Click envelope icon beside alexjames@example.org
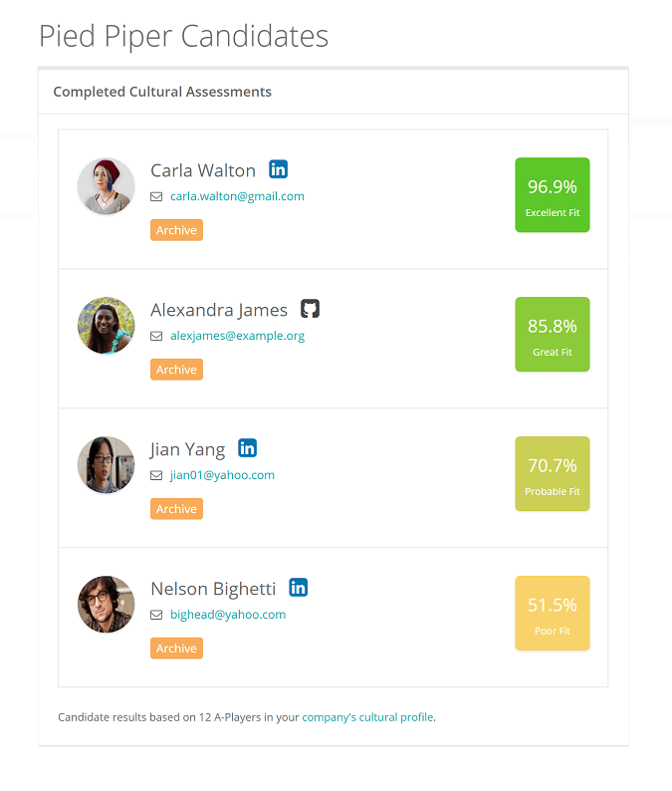The width and height of the screenshot is (672, 791). (x=156, y=337)
